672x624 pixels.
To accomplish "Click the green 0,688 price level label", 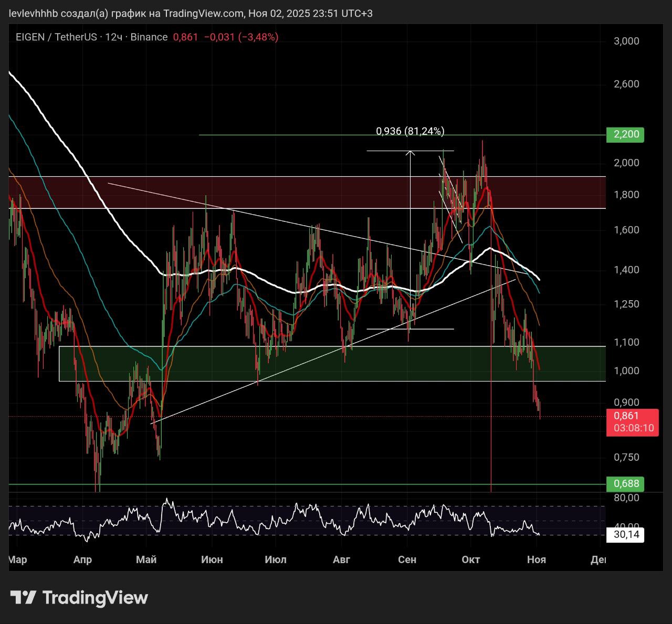I will coord(625,483).
